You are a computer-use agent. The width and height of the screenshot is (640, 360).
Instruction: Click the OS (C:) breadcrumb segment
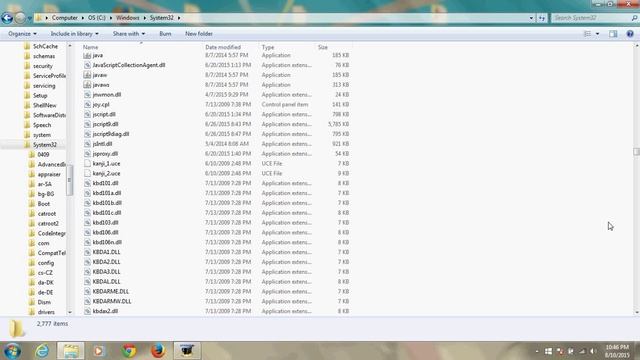pos(97,18)
